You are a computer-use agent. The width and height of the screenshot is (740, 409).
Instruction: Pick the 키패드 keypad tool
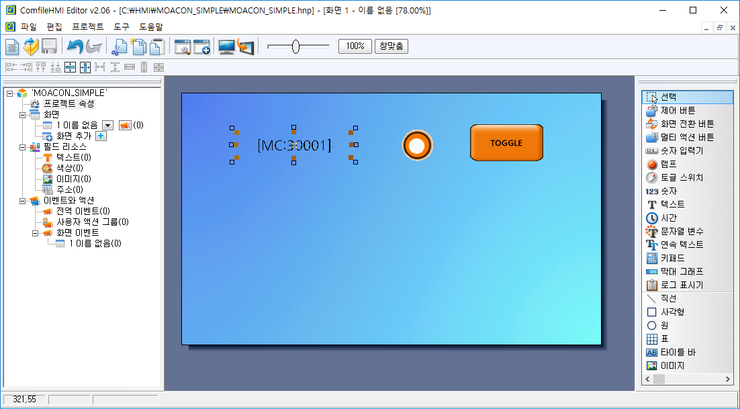click(x=673, y=258)
